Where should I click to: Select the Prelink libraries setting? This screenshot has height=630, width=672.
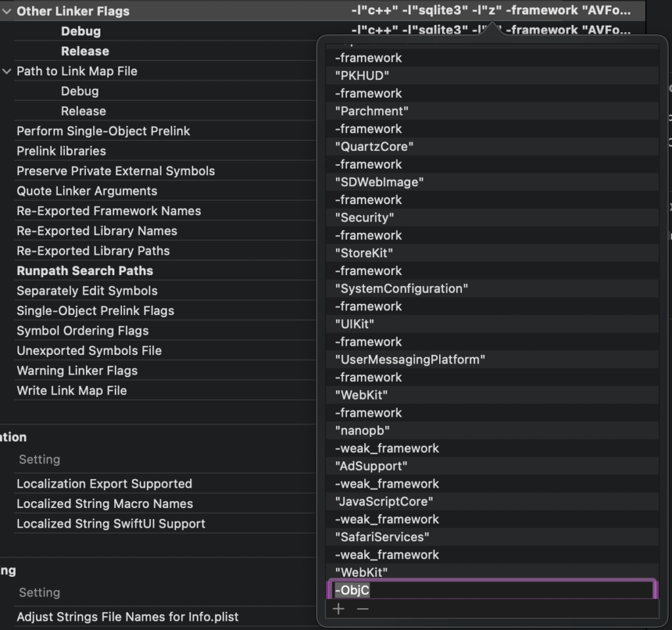click(61, 152)
